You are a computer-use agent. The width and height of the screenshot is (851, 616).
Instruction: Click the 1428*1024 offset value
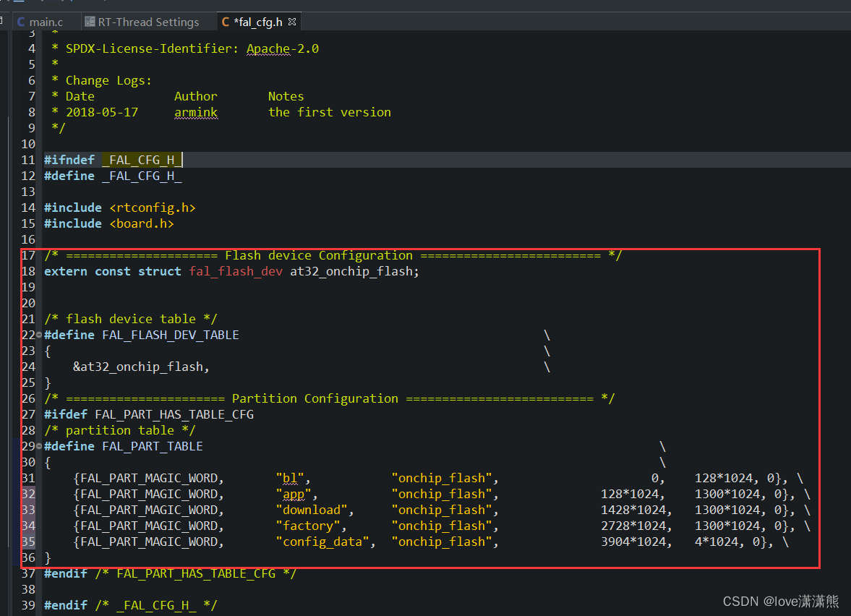click(633, 510)
